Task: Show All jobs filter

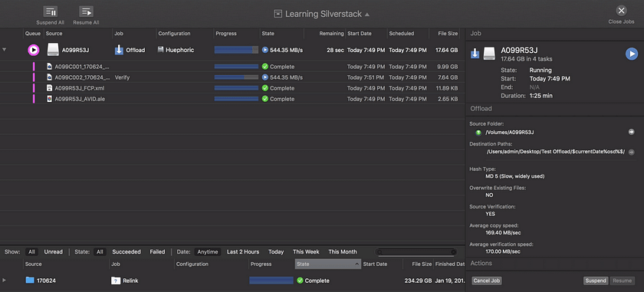Action: (x=31, y=251)
